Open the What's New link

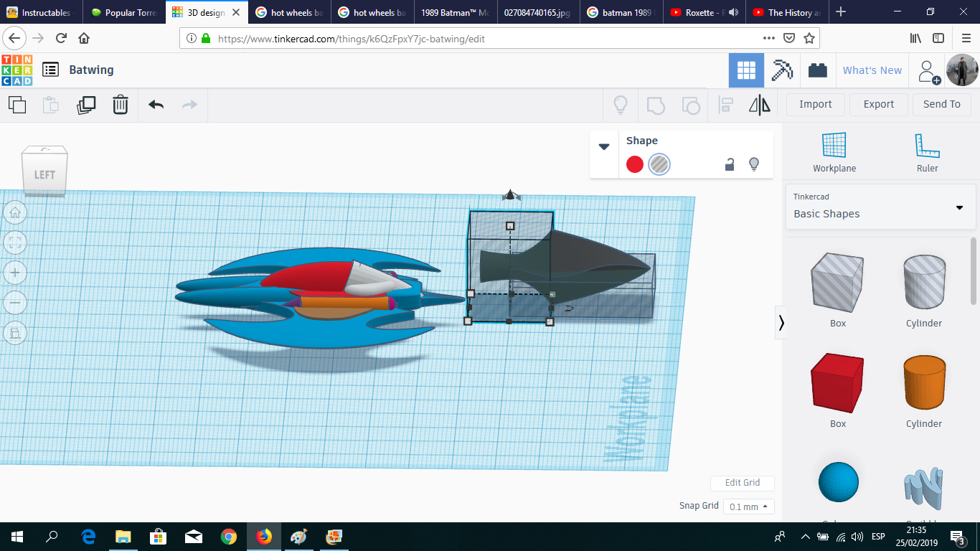click(872, 70)
